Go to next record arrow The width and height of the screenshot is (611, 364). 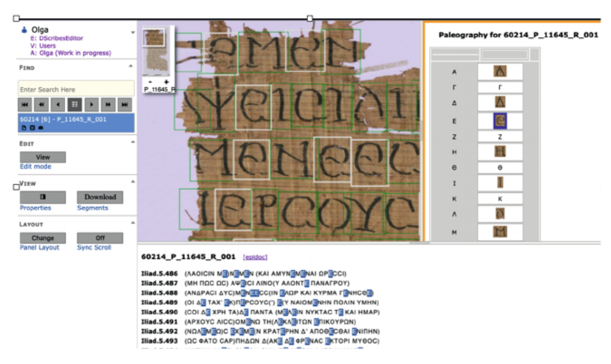click(91, 105)
